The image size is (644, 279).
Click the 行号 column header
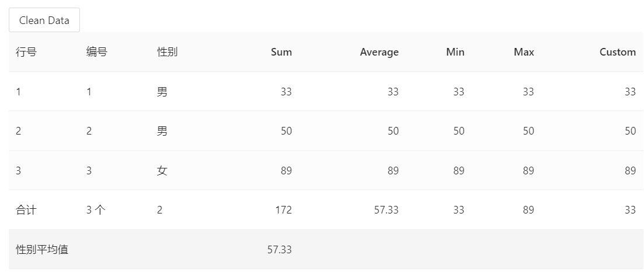click(x=26, y=52)
